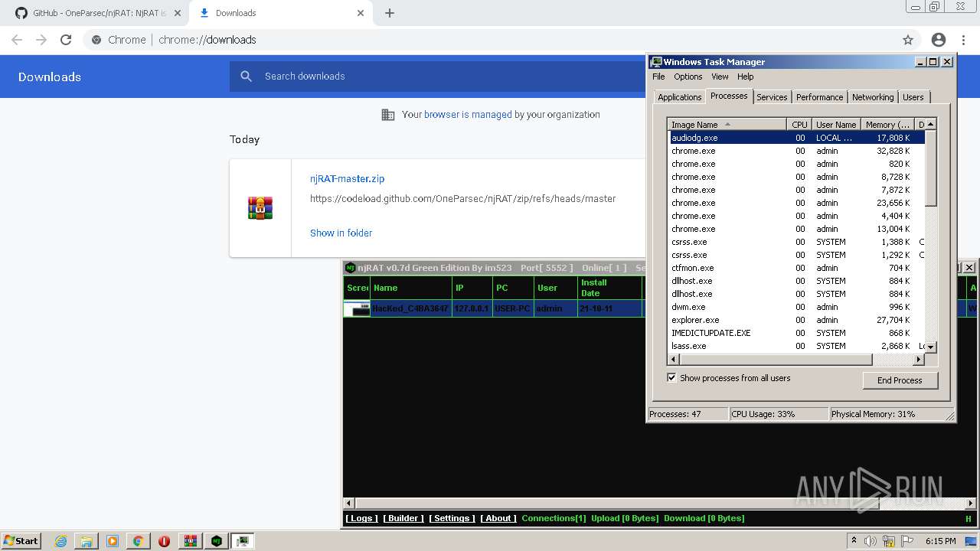Click the WinRAR file icon of njRAT-master.zip
980x551 pixels.
pyautogui.click(x=260, y=207)
